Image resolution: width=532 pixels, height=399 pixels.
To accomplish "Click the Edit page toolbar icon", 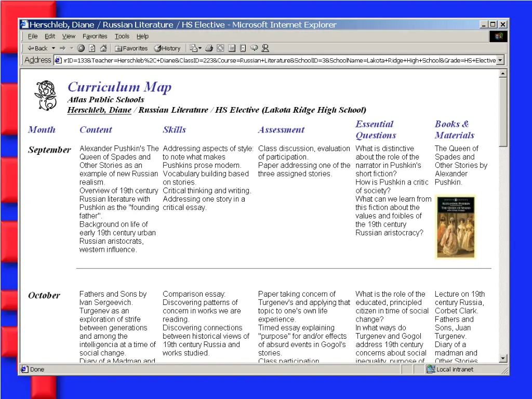I will pos(220,48).
